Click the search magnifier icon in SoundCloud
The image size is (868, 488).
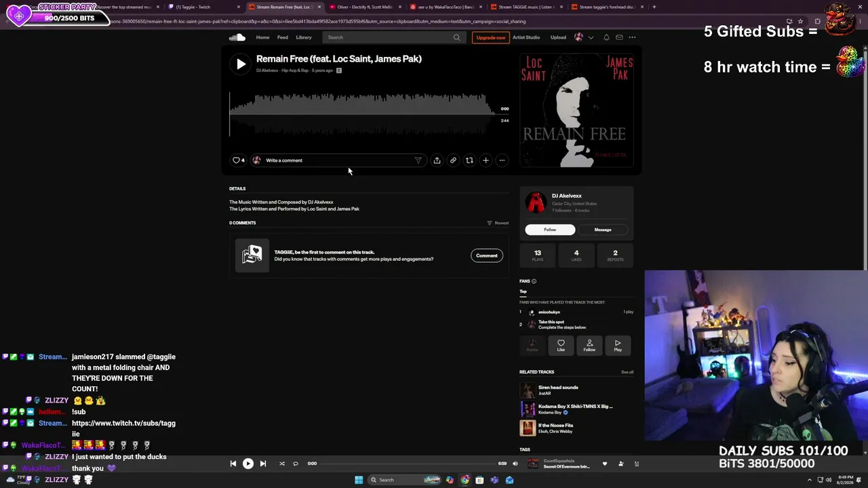(457, 37)
